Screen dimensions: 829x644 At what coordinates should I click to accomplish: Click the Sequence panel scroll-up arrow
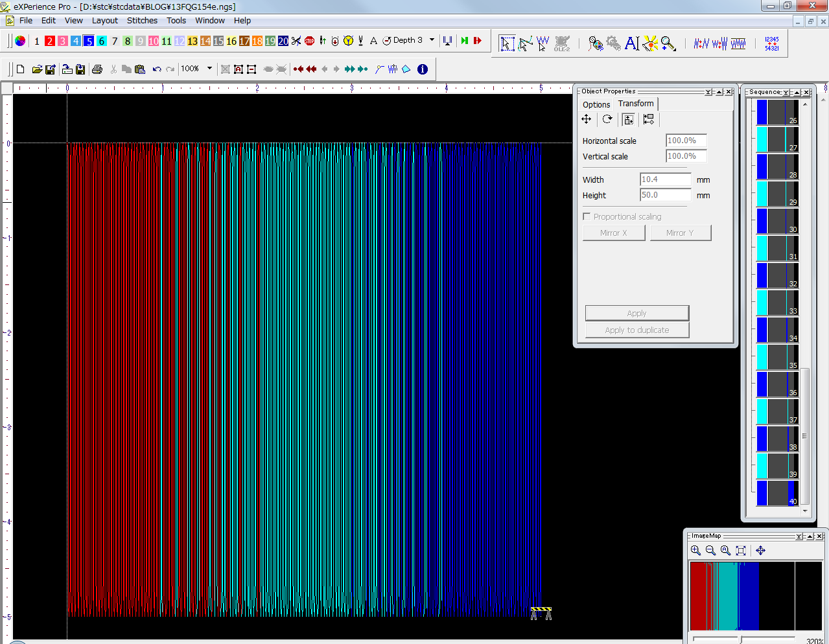pos(805,104)
